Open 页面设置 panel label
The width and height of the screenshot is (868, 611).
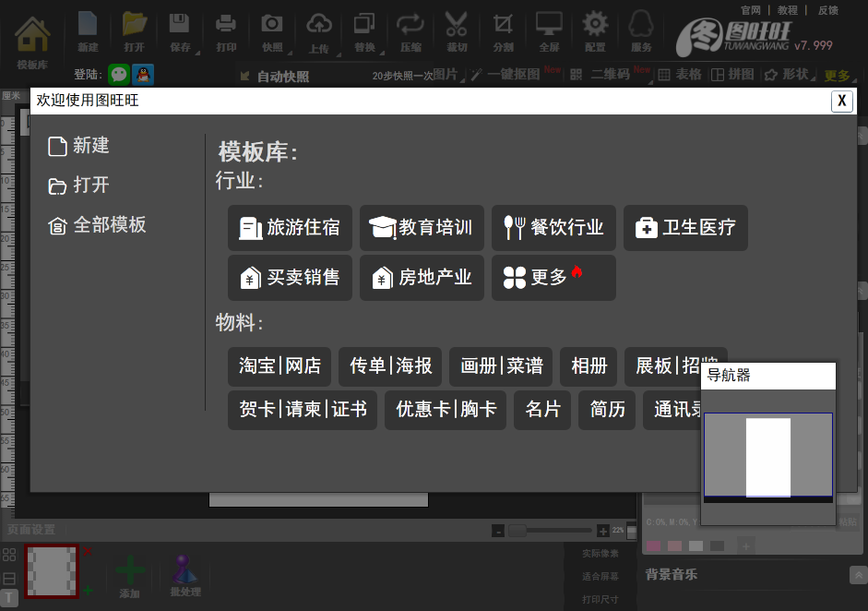31,530
